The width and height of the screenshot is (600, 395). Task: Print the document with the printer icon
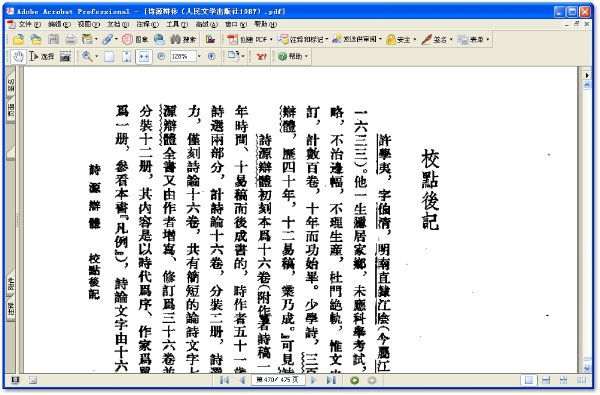[x=70, y=39]
